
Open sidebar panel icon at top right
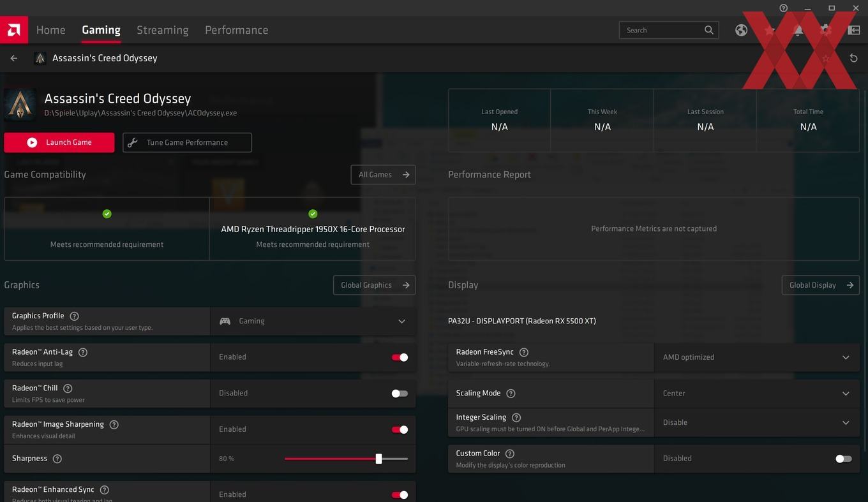[x=853, y=30]
